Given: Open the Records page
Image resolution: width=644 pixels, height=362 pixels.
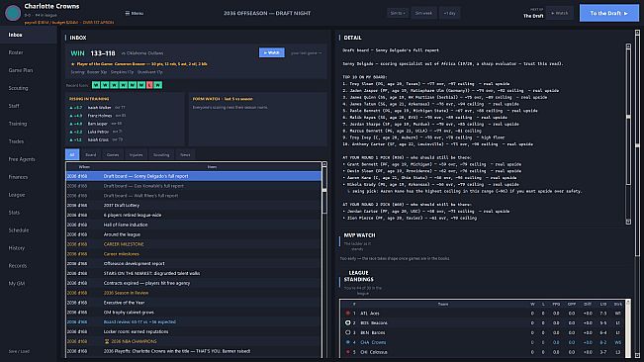Looking at the screenshot, I should click(28, 265).
